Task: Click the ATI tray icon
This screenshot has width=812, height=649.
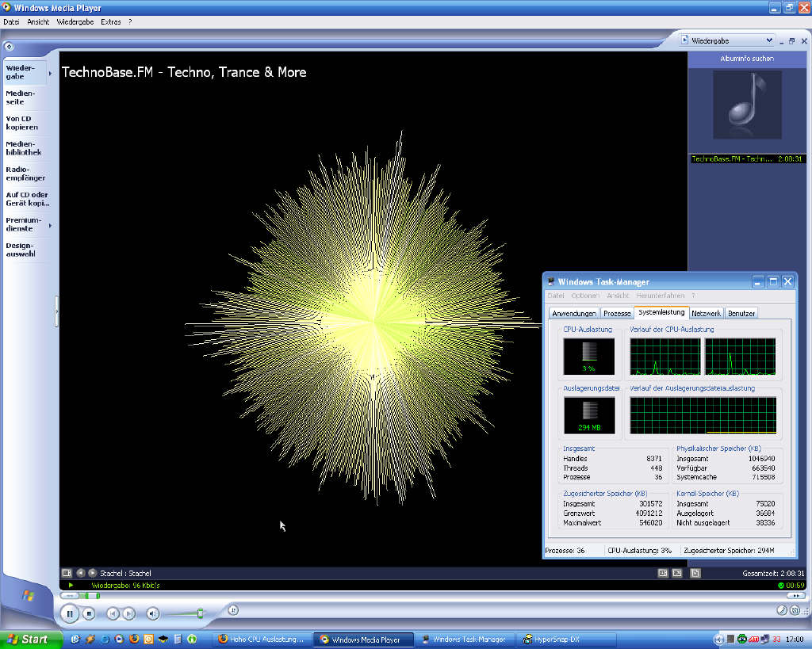Action: [x=753, y=639]
